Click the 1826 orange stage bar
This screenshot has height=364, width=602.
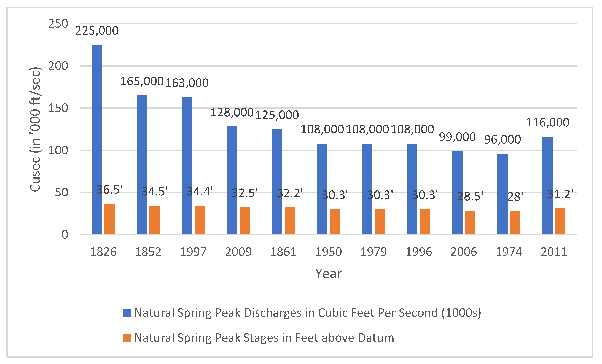109,219
